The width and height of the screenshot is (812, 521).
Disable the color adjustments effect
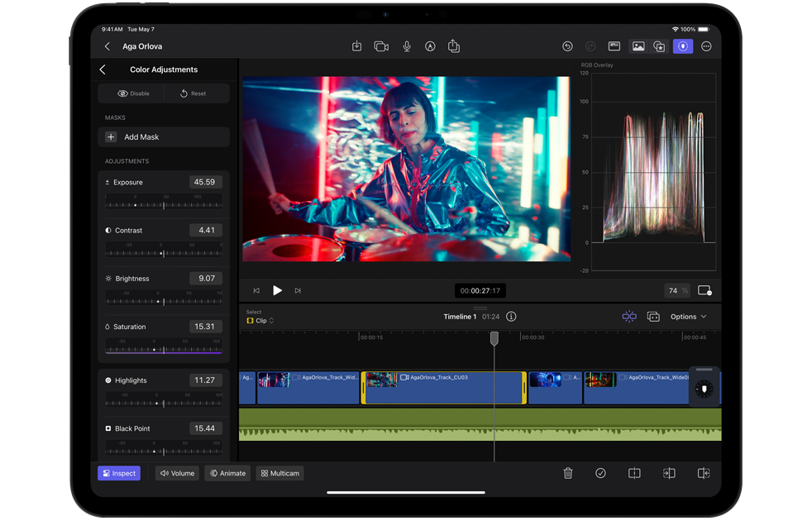pos(133,93)
